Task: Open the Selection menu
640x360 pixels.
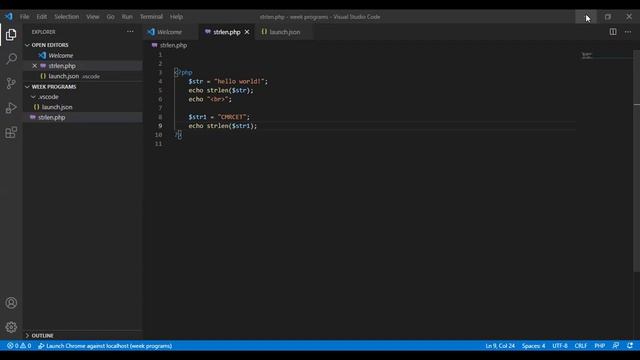Action: click(x=67, y=17)
